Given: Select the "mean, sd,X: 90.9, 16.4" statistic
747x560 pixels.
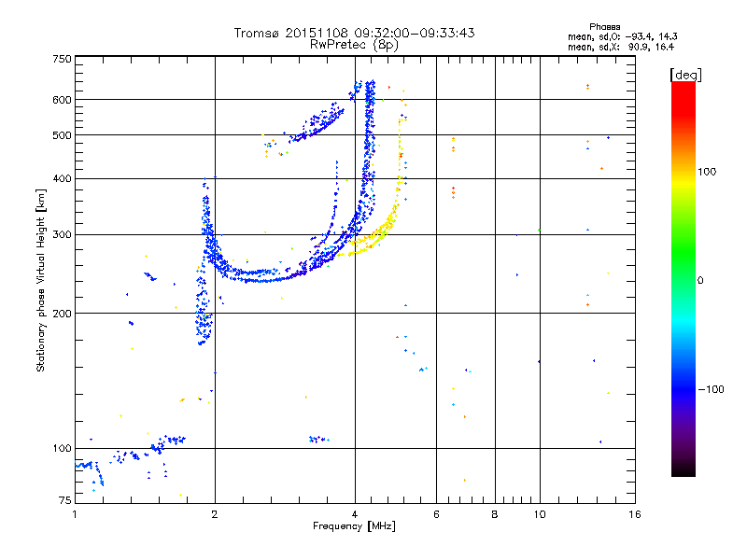Looking at the screenshot, I should (x=621, y=47).
